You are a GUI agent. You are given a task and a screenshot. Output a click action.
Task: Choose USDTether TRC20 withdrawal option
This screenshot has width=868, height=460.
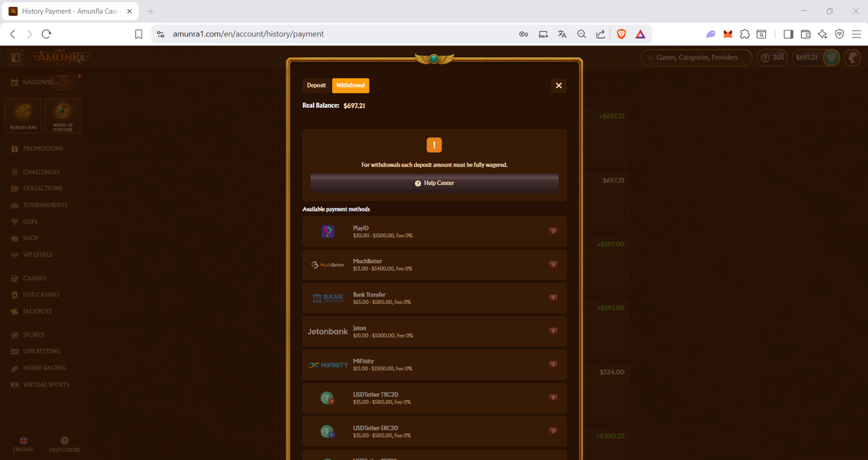(434, 398)
